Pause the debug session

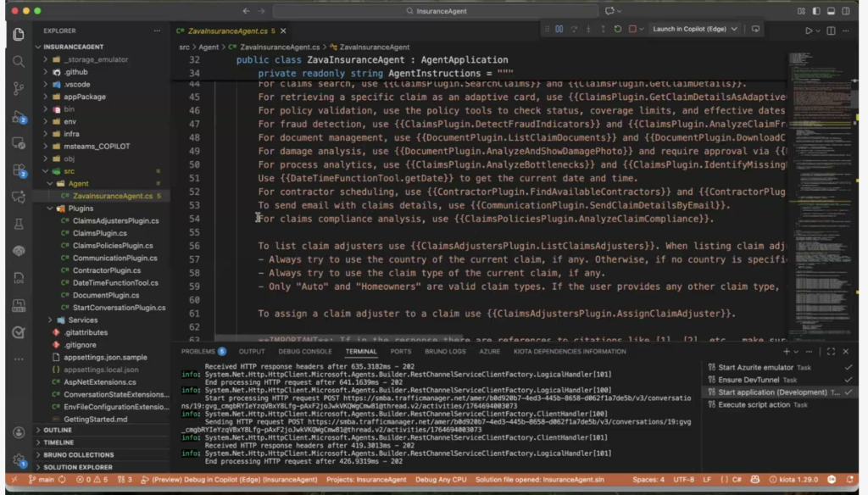(559, 29)
